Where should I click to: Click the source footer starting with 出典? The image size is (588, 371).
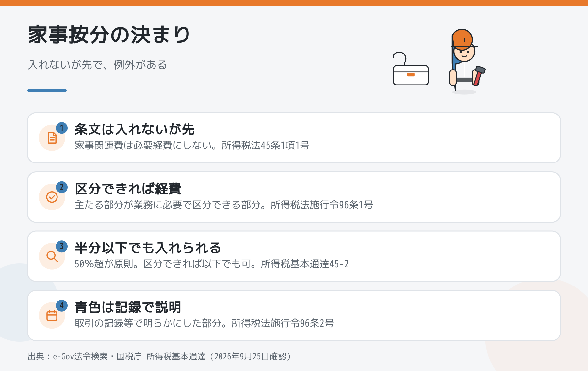[x=159, y=356]
